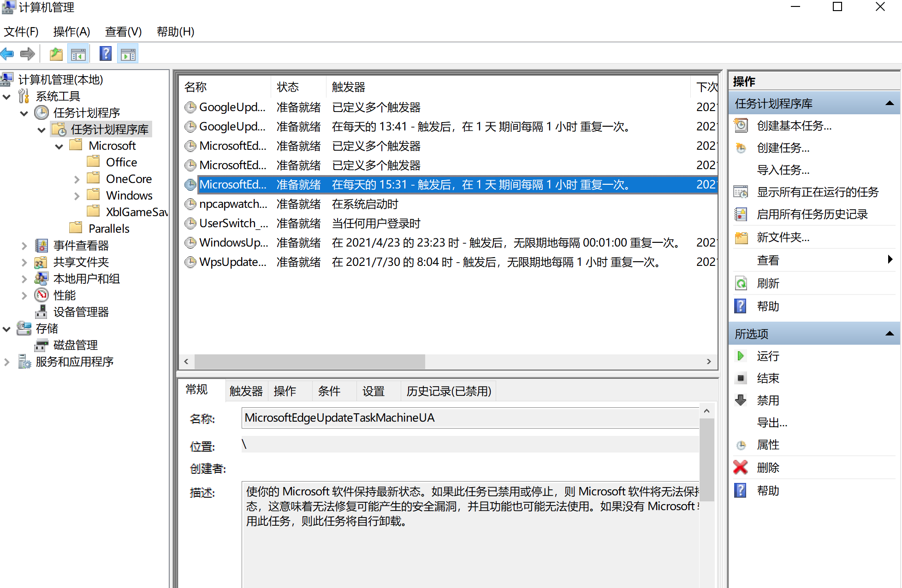The height and width of the screenshot is (588, 902).
Task: Click 导出... in selected item actions
Action: (x=772, y=423)
